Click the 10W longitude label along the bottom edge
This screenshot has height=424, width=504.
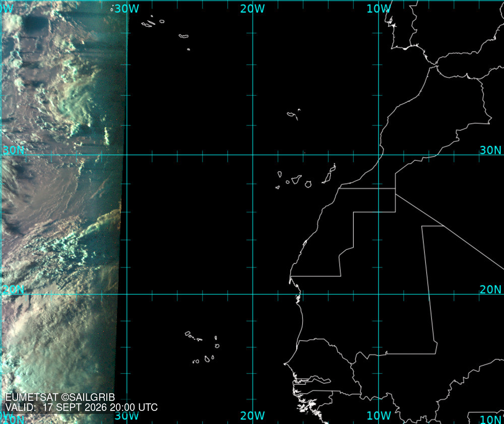pyautogui.click(x=379, y=415)
